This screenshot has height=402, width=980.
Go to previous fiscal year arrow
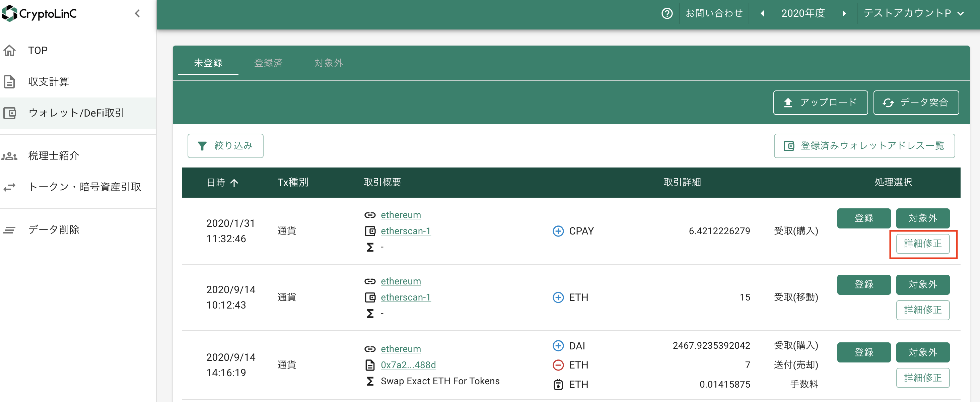762,13
